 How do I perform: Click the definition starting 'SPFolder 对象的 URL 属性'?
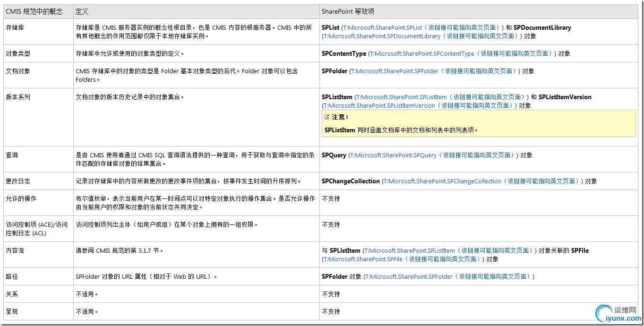[x=147, y=277]
